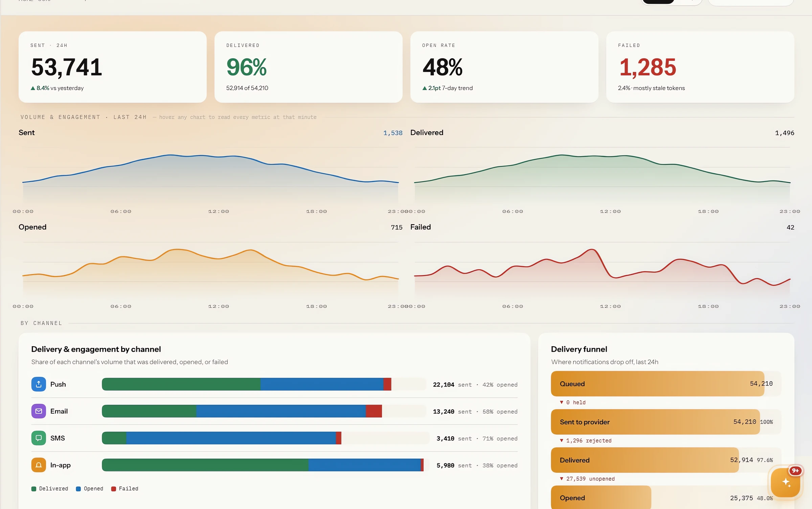Click the "27,539 unopened" drop-off label
This screenshot has width=812, height=509.
pos(587,479)
